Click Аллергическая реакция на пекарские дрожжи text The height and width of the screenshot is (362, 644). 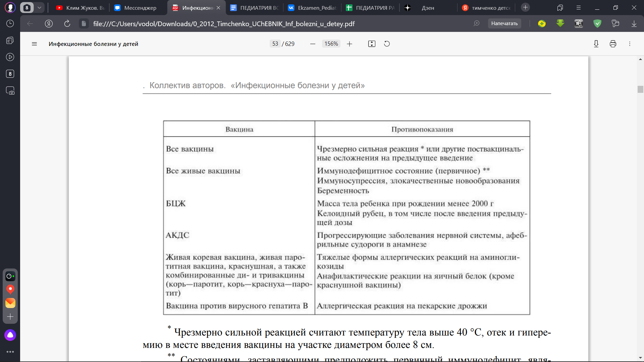click(402, 306)
